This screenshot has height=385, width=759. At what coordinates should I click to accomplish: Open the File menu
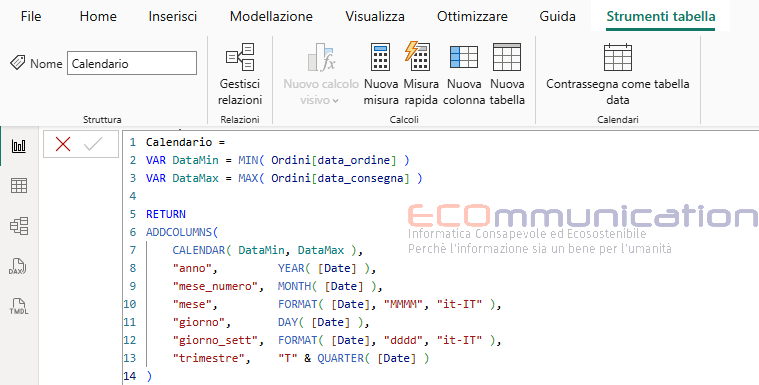coord(31,16)
